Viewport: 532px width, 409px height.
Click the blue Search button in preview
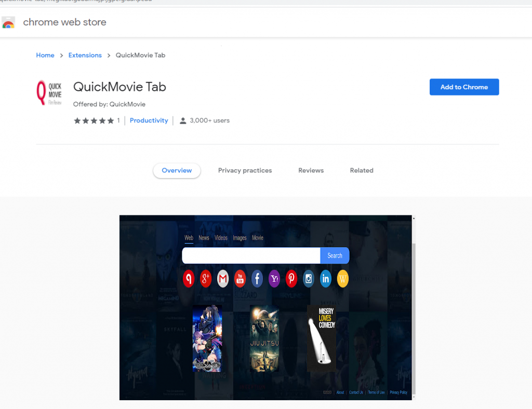point(335,255)
